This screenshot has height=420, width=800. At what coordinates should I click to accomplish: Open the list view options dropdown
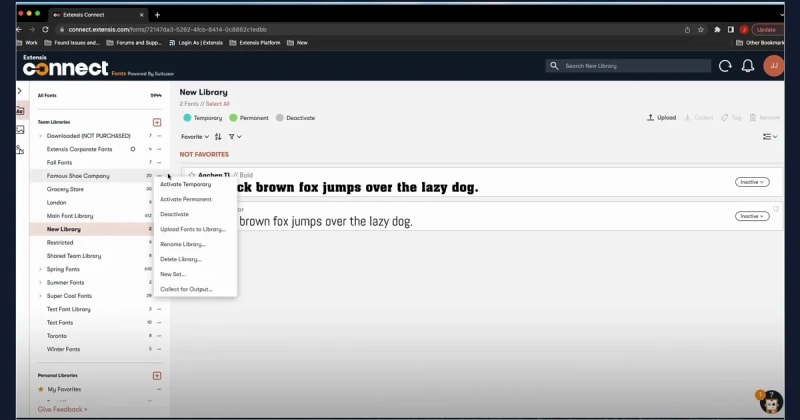point(770,136)
